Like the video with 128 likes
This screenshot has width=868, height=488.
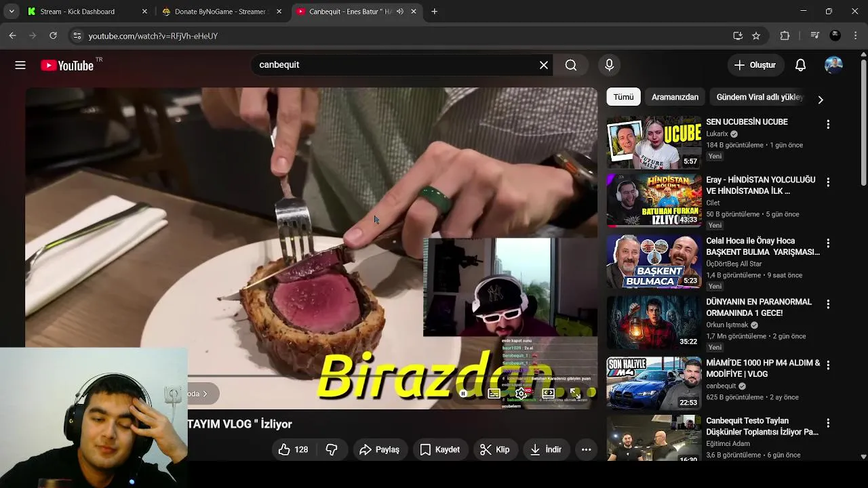(x=293, y=449)
